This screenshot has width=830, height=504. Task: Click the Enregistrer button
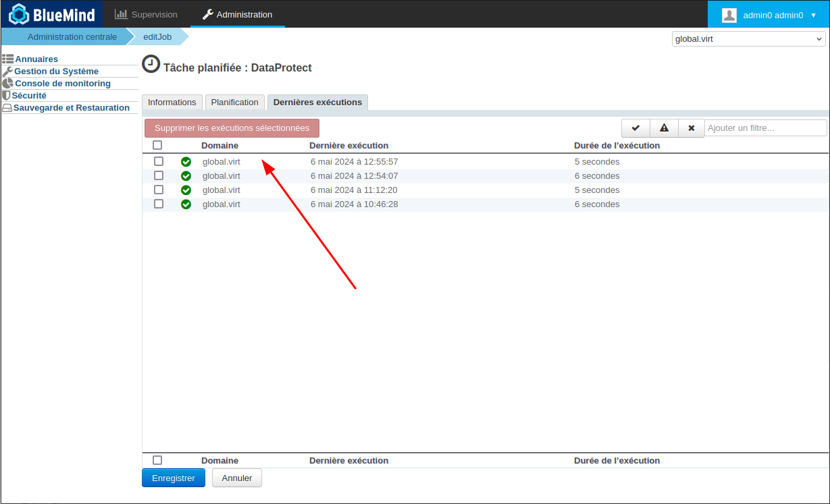coord(174,478)
